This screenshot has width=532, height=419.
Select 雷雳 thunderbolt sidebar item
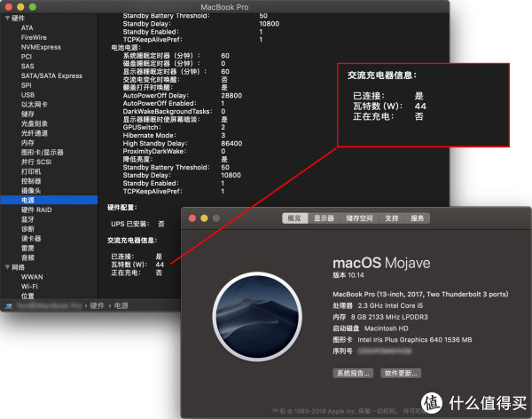(x=27, y=248)
